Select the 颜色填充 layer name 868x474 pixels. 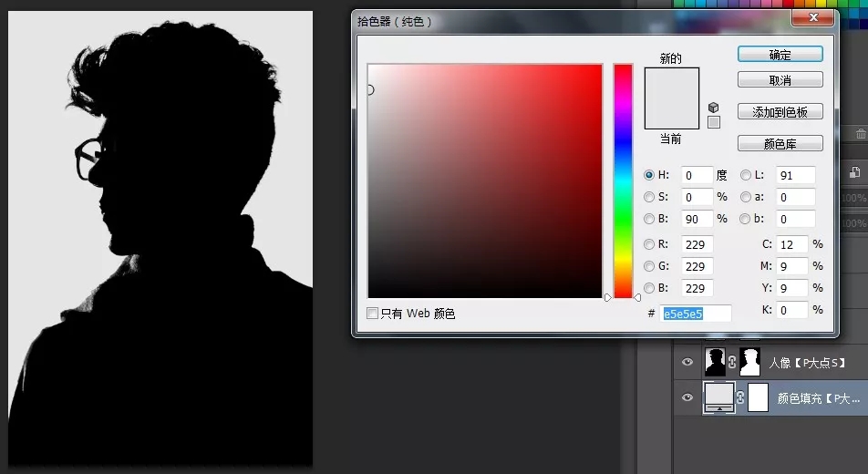coord(819,398)
